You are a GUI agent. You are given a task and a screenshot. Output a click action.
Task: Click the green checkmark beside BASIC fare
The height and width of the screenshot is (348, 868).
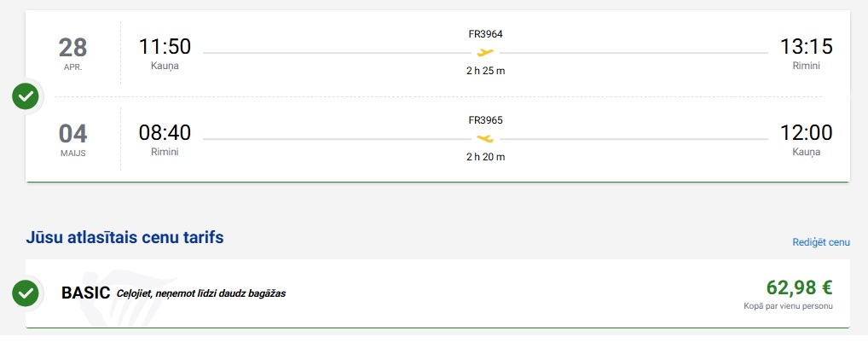pyautogui.click(x=26, y=293)
